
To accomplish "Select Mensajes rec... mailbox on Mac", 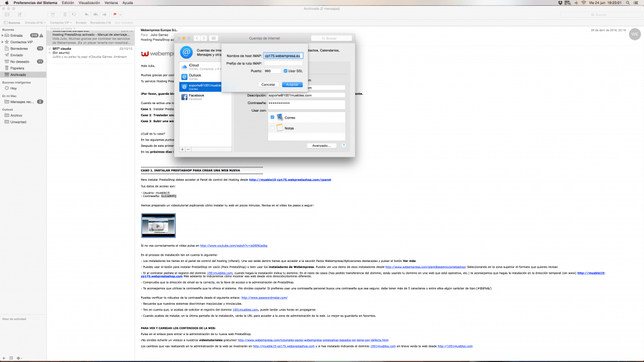I will coord(23,102).
